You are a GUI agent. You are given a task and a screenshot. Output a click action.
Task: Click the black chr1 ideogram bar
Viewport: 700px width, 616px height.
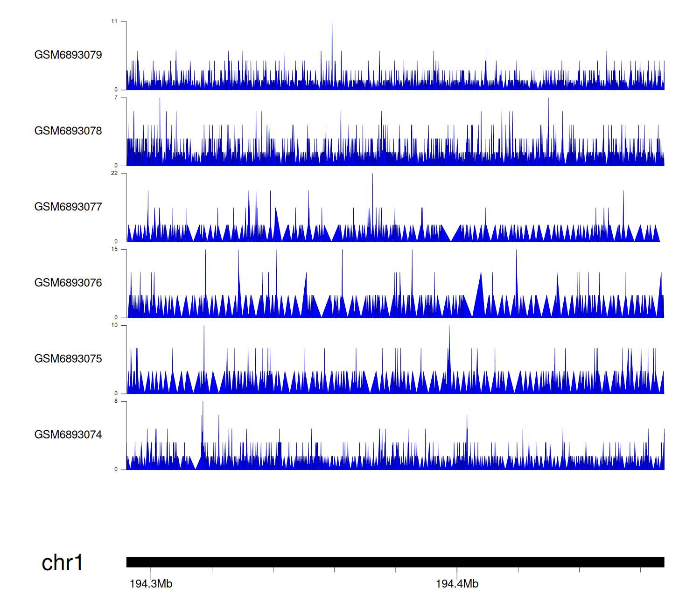click(395, 562)
